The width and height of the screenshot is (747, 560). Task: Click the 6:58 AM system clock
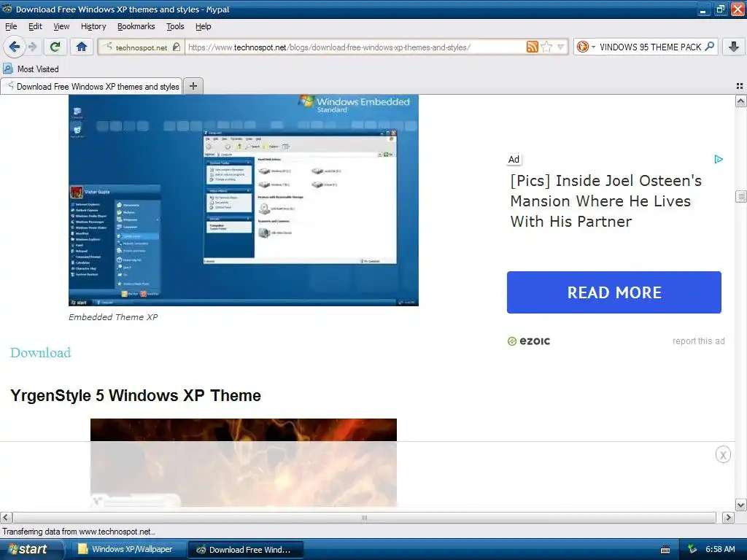(720, 549)
